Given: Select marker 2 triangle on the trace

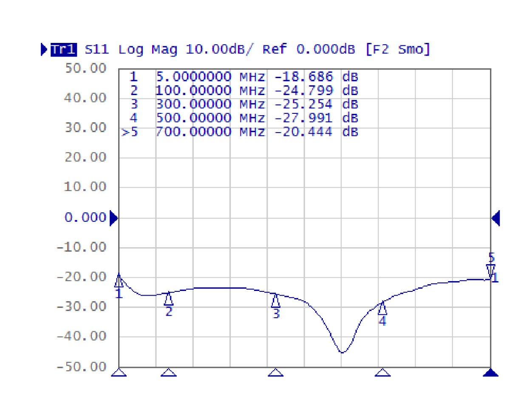Looking at the screenshot, I should click(x=169, y=299).
